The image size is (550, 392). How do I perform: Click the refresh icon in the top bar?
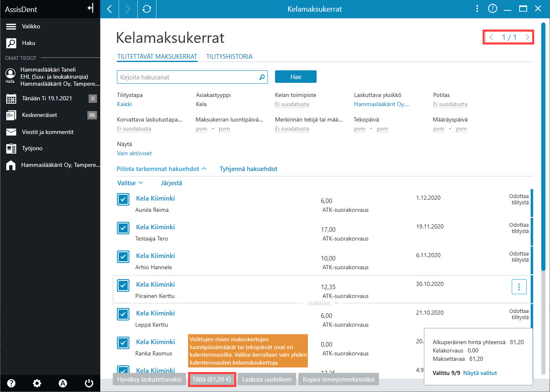coord(147,9)
